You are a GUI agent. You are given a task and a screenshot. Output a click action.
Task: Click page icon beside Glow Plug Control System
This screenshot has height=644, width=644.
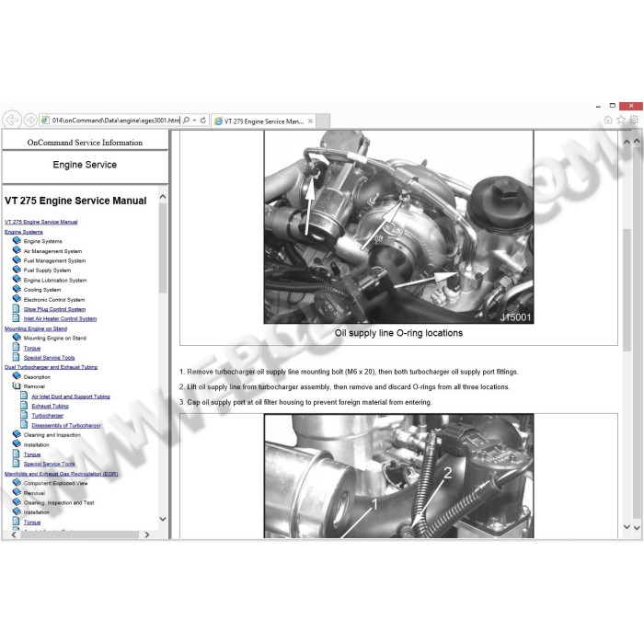(x=16, y=308)
